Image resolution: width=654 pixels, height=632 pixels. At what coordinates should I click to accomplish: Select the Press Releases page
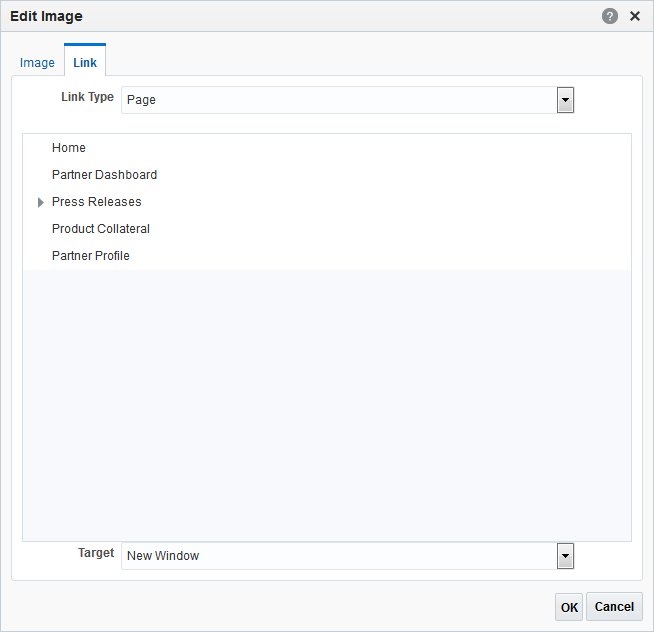96,202
